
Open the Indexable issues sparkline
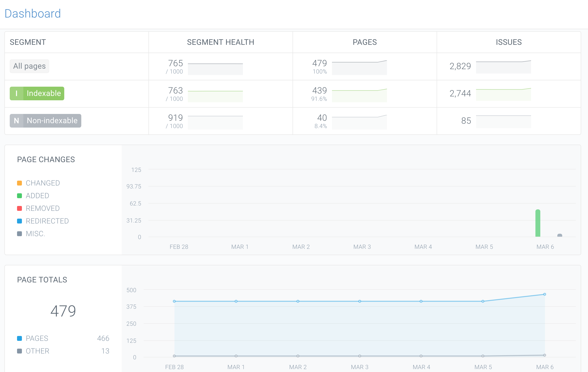point(503,94)
